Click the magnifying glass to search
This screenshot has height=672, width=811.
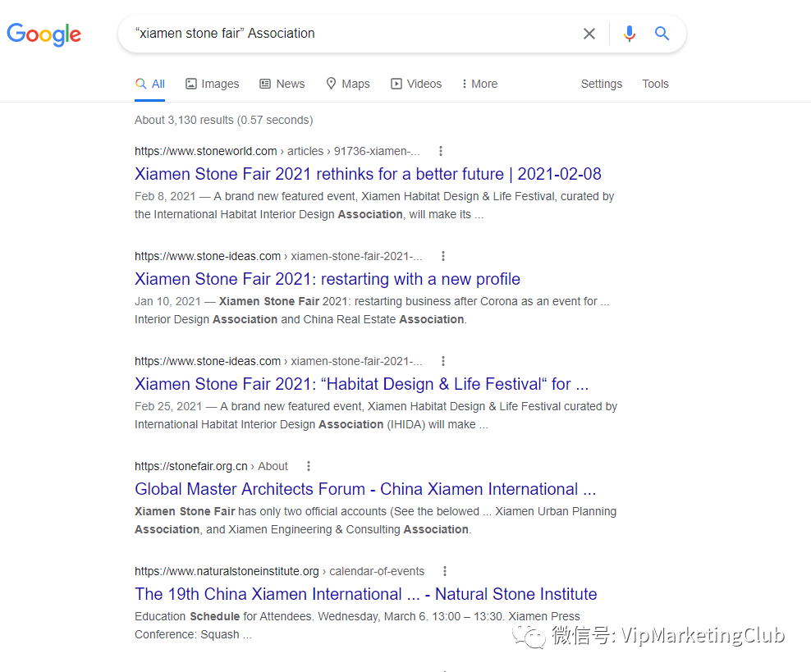click(662, 34)
